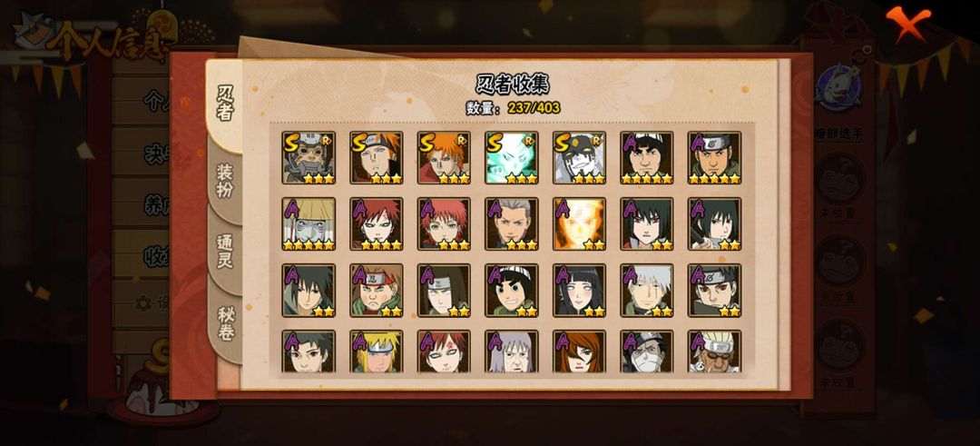
Task: Pick the red-haired Gaara portrait in second row
Action: [377, 224]
